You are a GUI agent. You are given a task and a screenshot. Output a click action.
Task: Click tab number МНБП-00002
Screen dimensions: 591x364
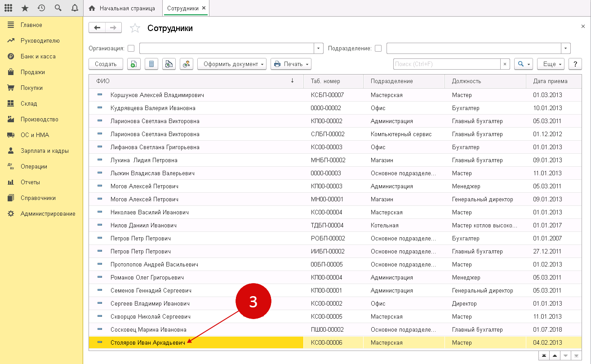pos(328,160)
